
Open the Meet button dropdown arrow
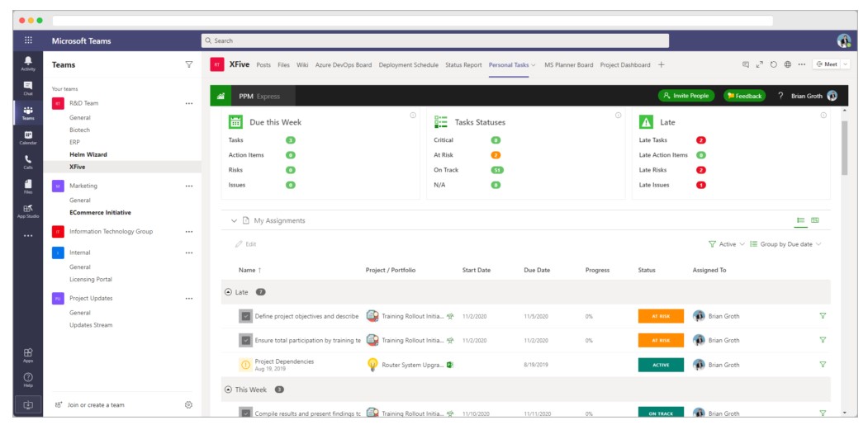coord(845,64)
